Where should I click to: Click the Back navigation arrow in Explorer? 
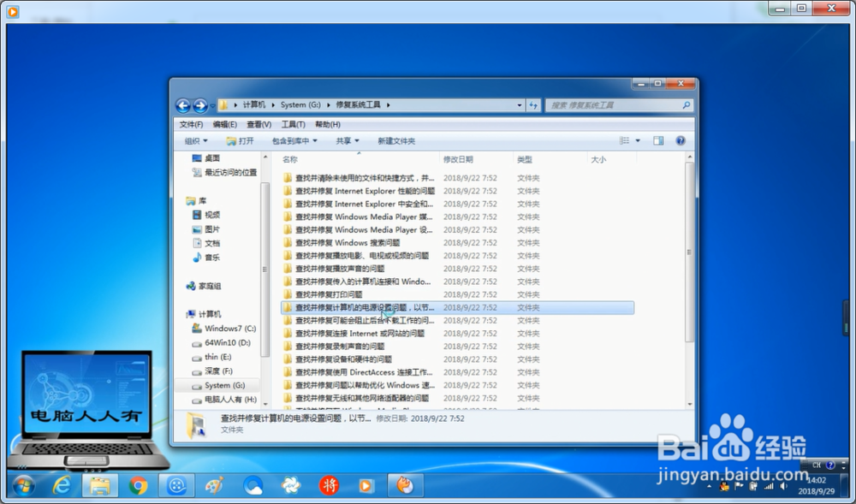(x=183, y=105)
